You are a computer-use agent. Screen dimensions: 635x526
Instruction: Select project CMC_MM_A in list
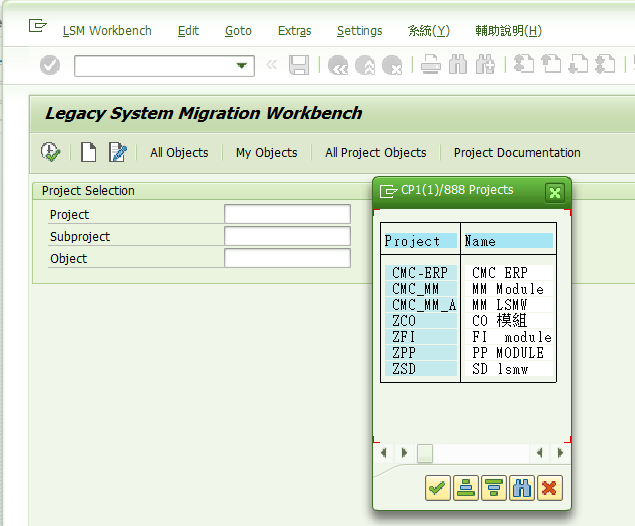click(x=421, y=305)
